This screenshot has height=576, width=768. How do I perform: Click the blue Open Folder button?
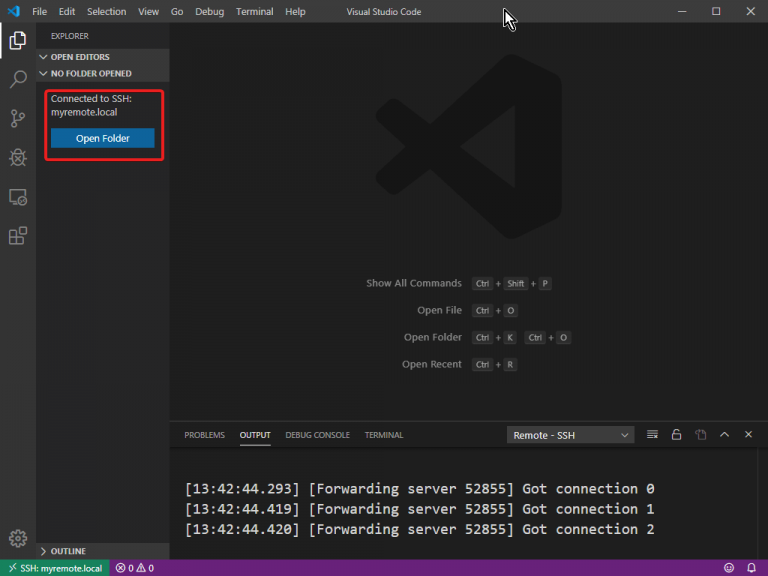point(102,138)
